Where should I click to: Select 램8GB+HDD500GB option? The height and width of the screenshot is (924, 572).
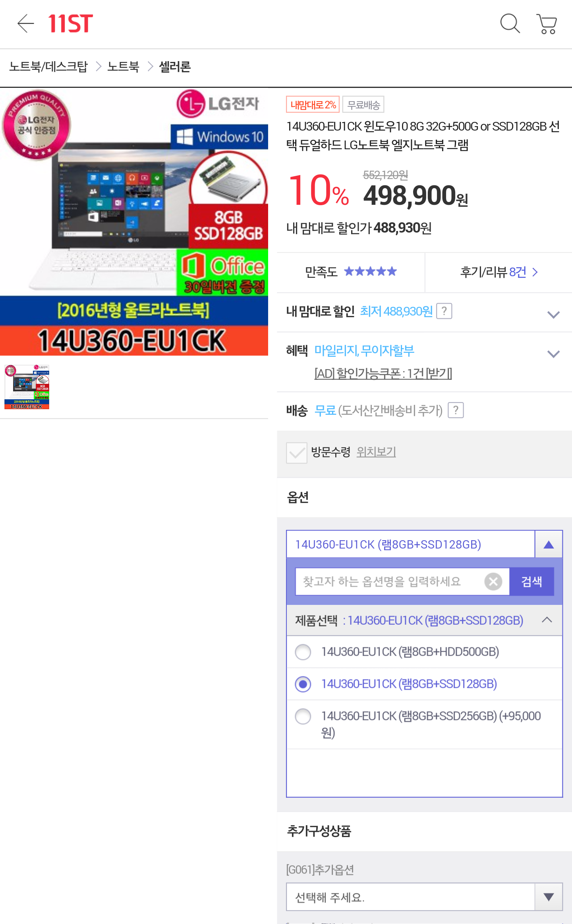click(303, 652)
